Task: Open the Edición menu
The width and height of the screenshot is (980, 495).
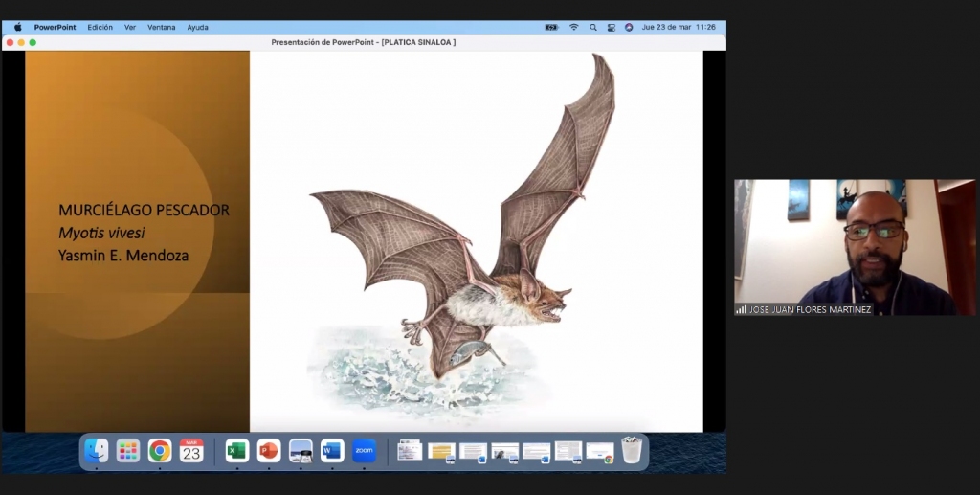Action: 100,28
